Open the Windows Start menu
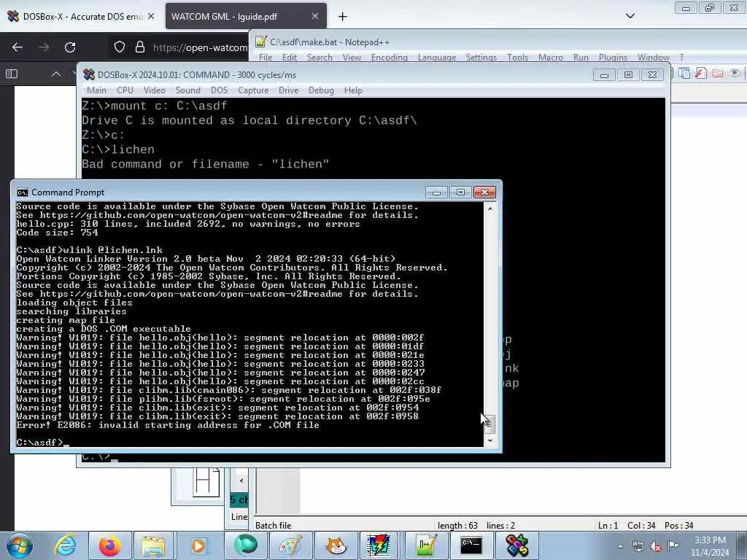747x560 pixels. [19, 545]
